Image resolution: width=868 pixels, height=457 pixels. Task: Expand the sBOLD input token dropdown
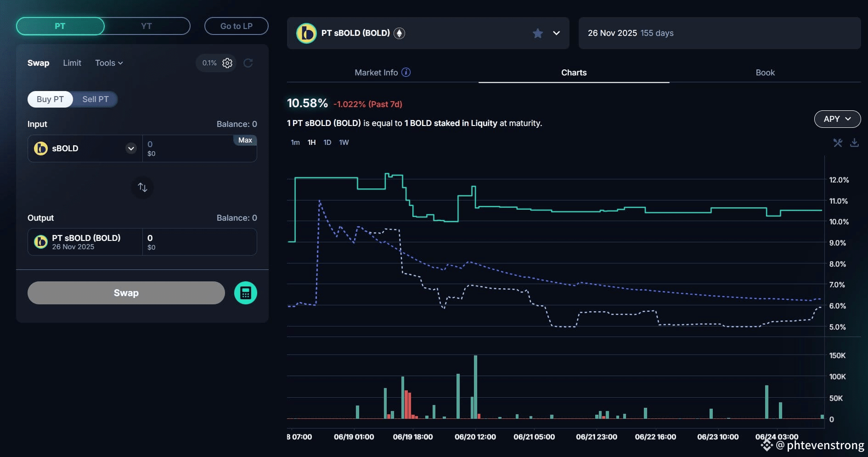pyautogui.click(x=131, y=149)
